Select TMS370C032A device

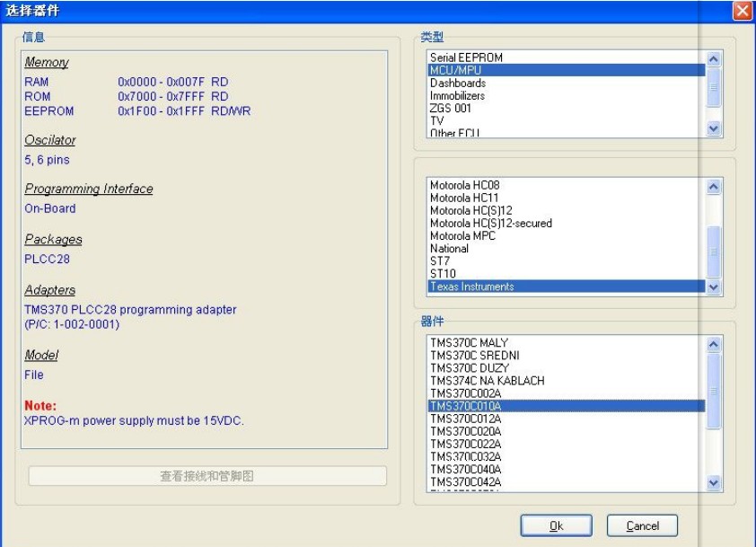point(566,456)
